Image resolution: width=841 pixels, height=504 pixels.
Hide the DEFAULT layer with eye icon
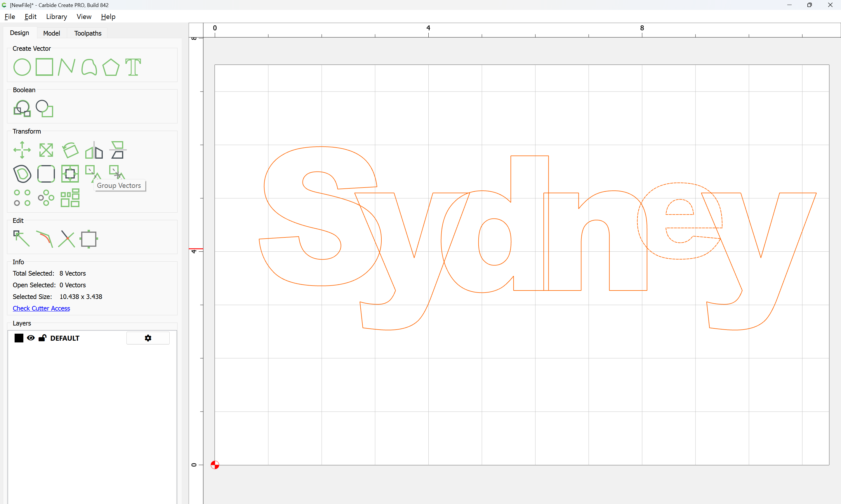pyautogui.click(x=31, y=338)
